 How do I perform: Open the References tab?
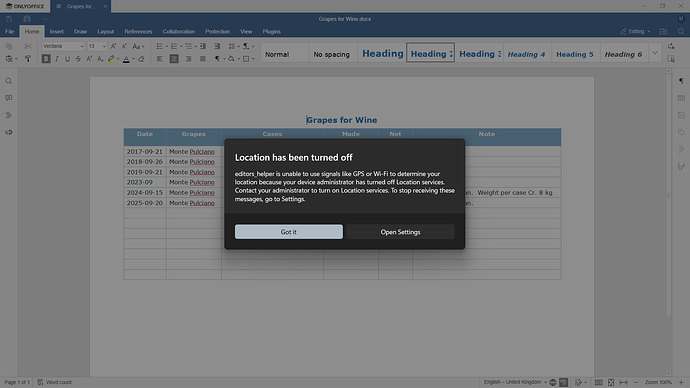(138, 32)
